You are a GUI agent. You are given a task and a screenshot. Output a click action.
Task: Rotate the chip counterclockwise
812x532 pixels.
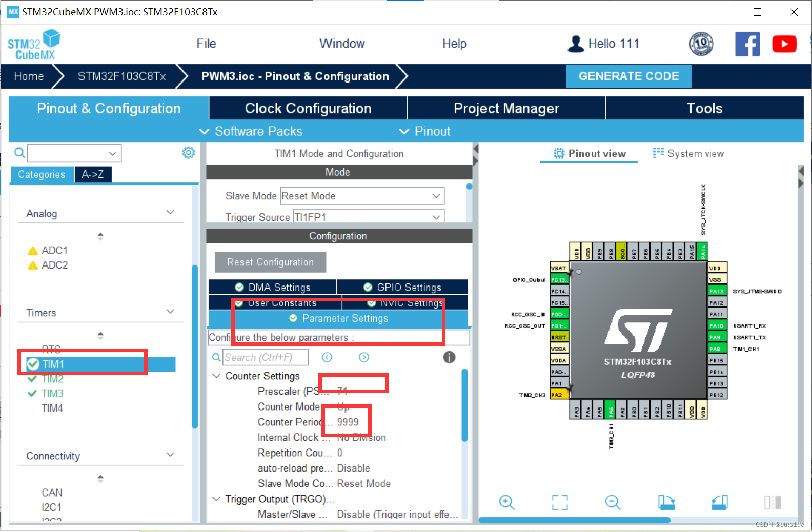pyautogui.click(x=720, y=502)
